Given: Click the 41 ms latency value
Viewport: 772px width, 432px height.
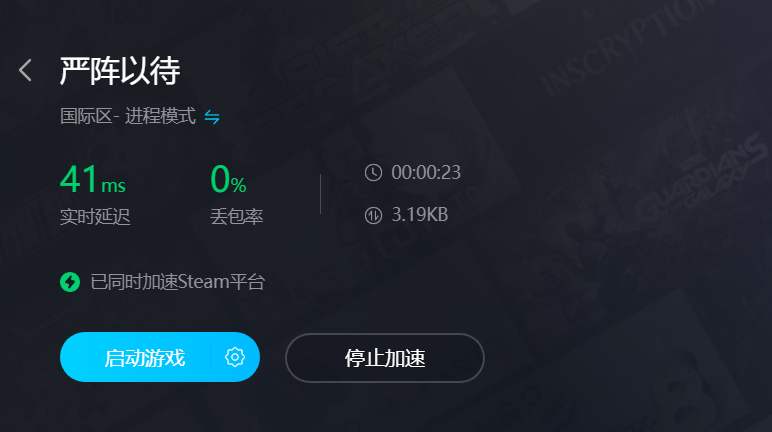Looking at the screenshot, I should 93,179.
